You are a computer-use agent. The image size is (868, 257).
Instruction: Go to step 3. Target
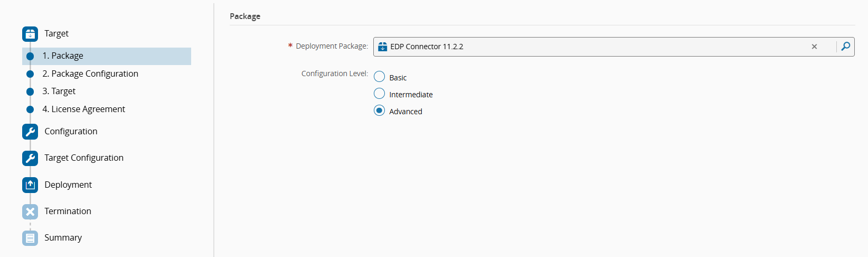(x=59, y=91)
